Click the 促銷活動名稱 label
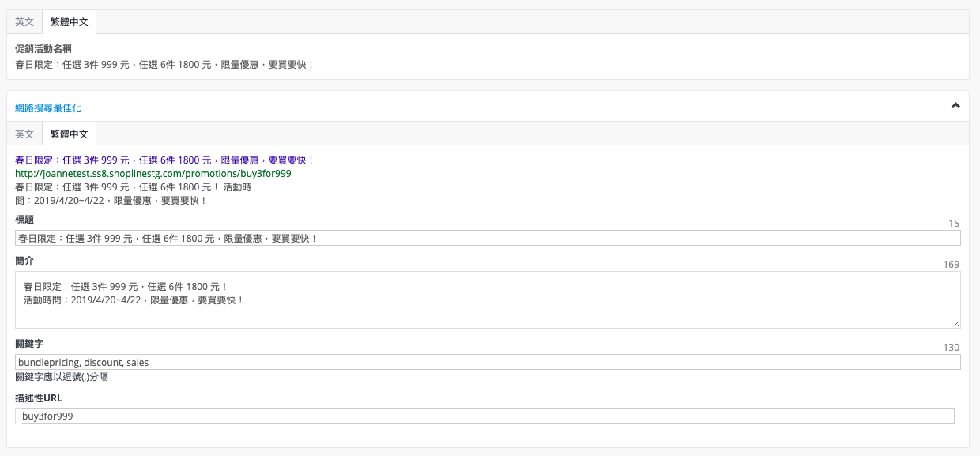Viewport: 980px width, 456px height. click(x=43, y=49)
